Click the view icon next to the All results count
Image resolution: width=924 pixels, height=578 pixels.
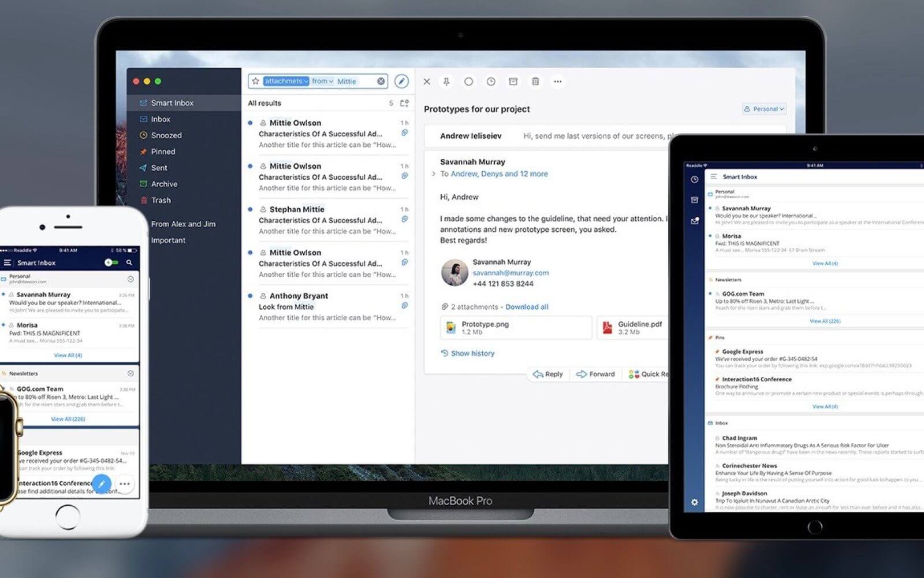[404, 103]
